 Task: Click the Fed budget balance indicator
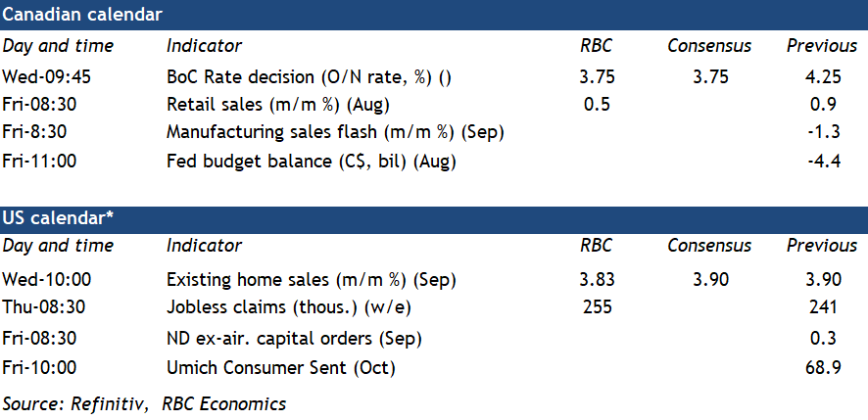click(x=312, y=161)
